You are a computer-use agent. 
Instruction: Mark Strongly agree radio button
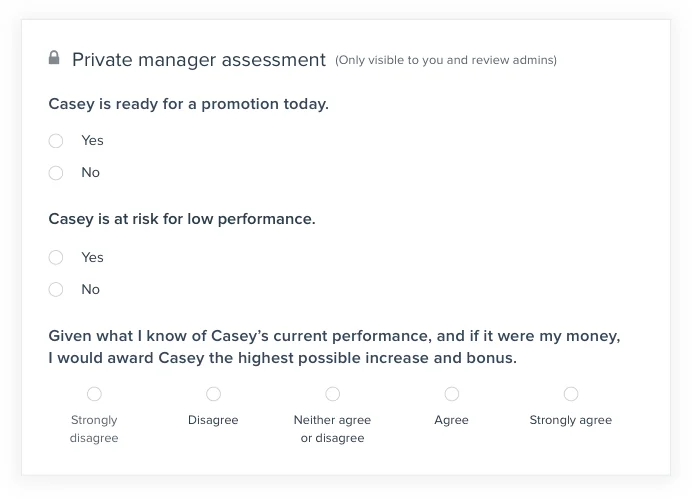[x=571, y=394]
